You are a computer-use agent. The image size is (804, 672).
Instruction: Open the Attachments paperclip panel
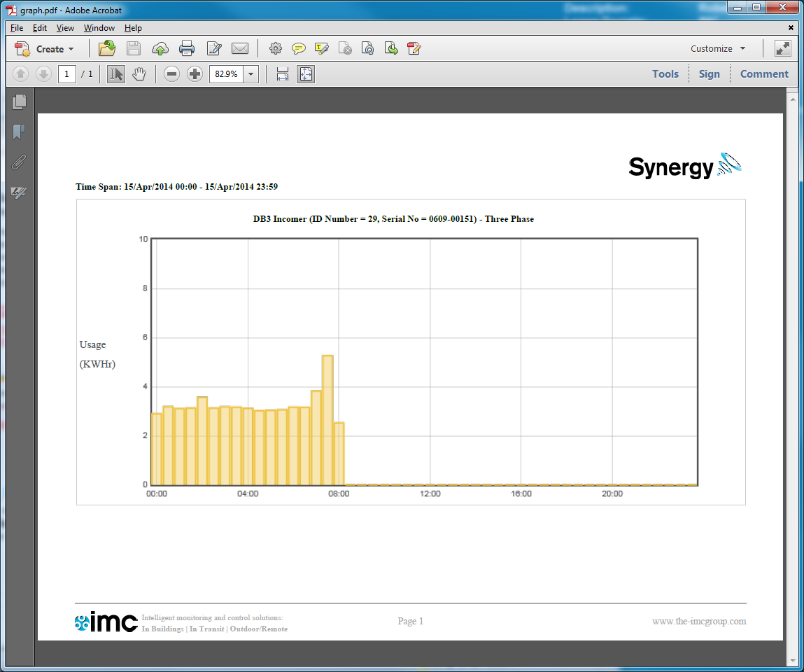click(19, 162)
